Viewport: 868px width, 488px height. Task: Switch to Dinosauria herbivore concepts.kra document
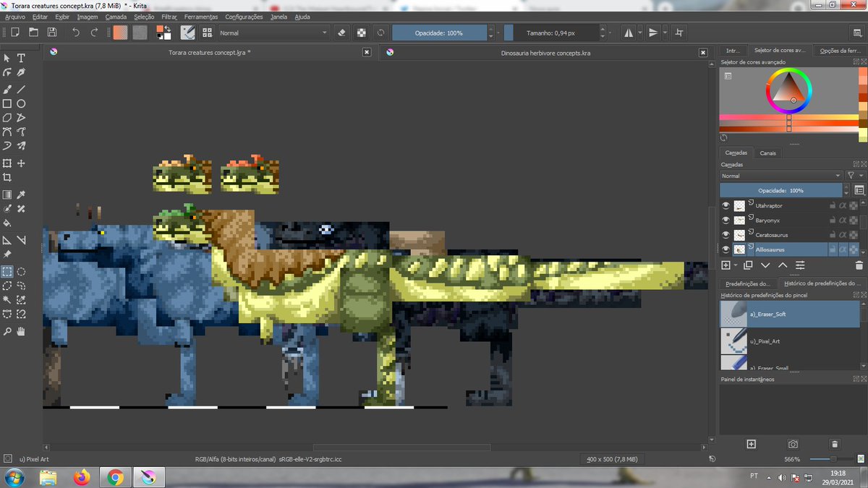click(546, 53)
